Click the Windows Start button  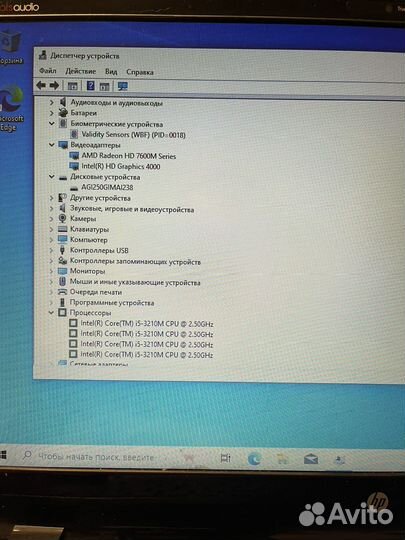click(x=3, y=455)
